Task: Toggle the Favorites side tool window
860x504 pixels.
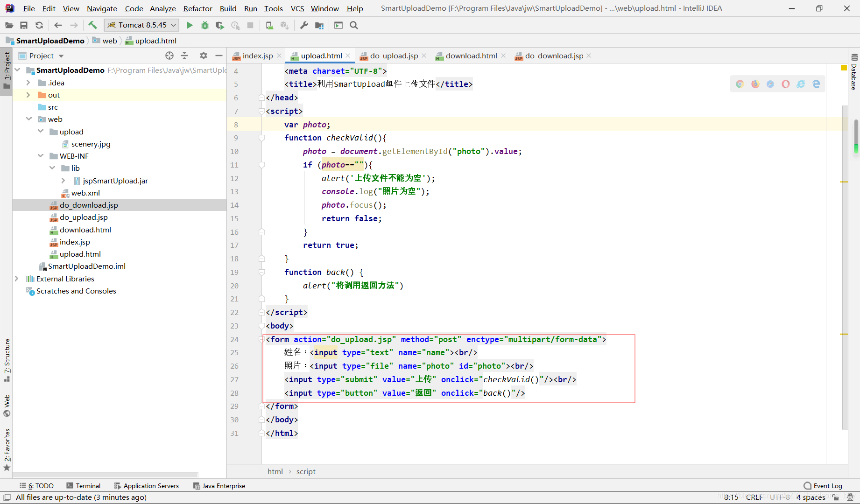Action: [7, 449]
